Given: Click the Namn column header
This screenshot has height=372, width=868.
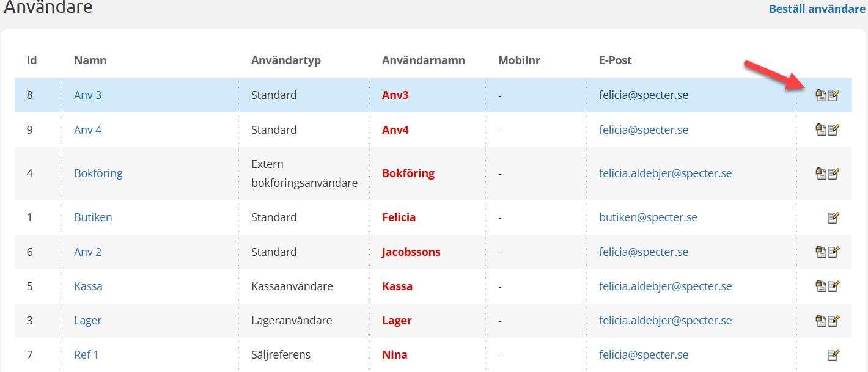Looking at the screenshot, I should tap(90, 60).
